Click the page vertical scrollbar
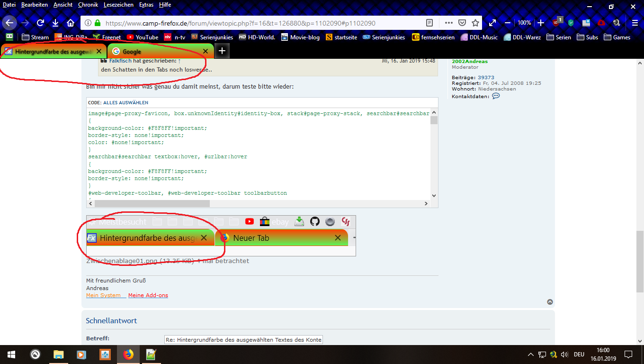Image resolution: width=644 pixels, height=364 pixels. 640,261
